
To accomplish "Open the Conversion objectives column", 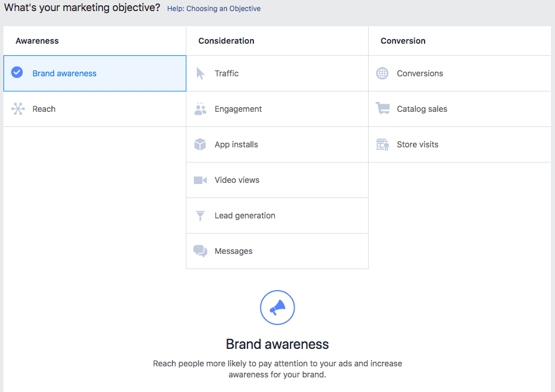I will (x=402, y=41).
